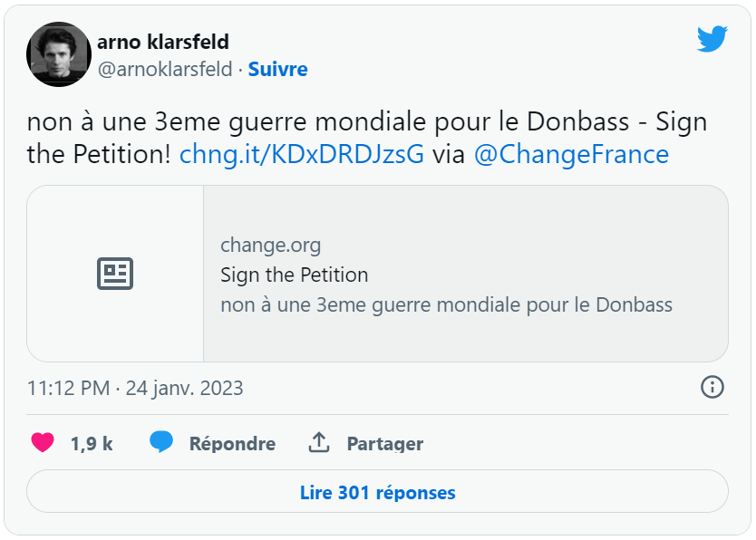Click the 1,9 k likes count

[92, 444]
